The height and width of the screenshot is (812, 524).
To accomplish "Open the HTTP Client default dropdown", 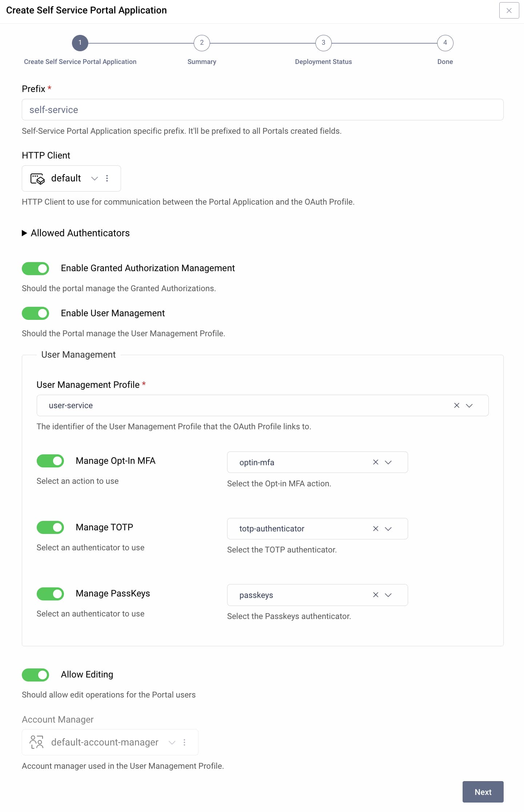I will tap(94, 178).
